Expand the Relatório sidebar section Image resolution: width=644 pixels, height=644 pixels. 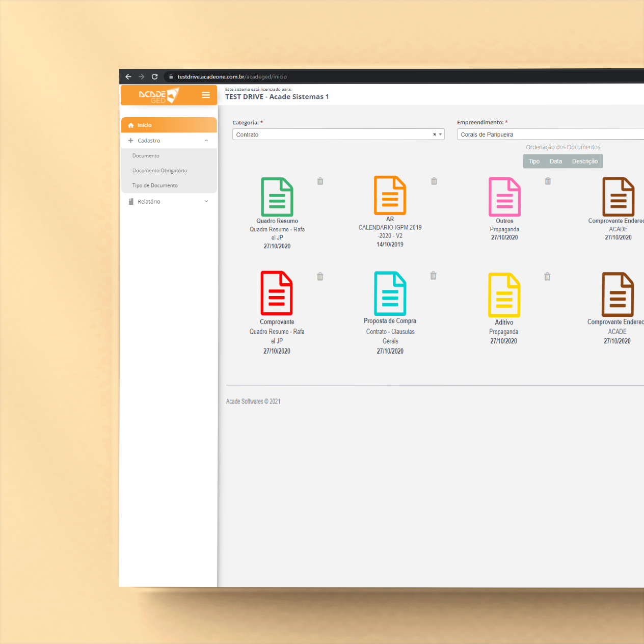(x=206, y=202)
